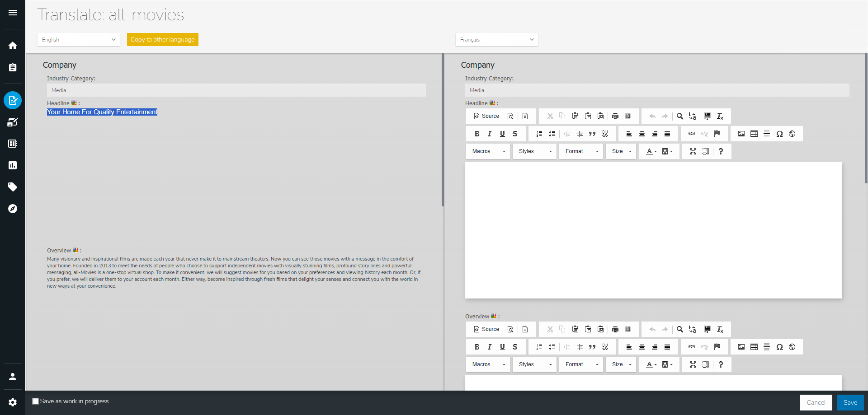This screenshot has width=868, height=415.
Task: Open text color picker in Headline editor
Action: pos(651,151)
